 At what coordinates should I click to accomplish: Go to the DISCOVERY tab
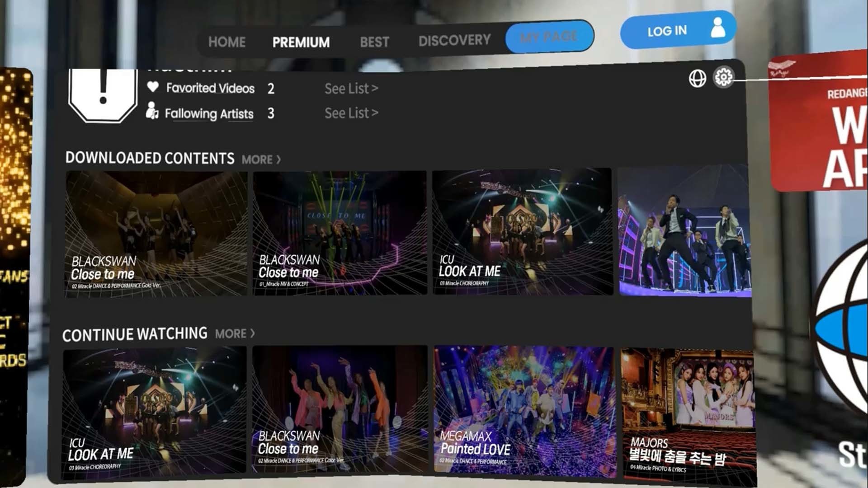click(x=454, y=41)
